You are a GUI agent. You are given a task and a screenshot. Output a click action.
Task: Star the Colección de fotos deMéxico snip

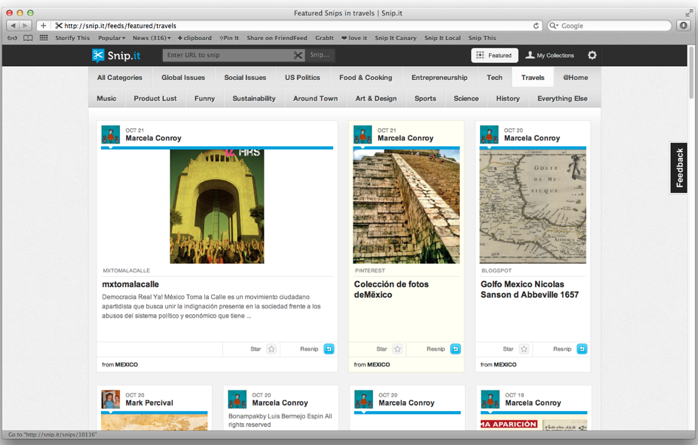pyautogui.click(x=397, y=349)
